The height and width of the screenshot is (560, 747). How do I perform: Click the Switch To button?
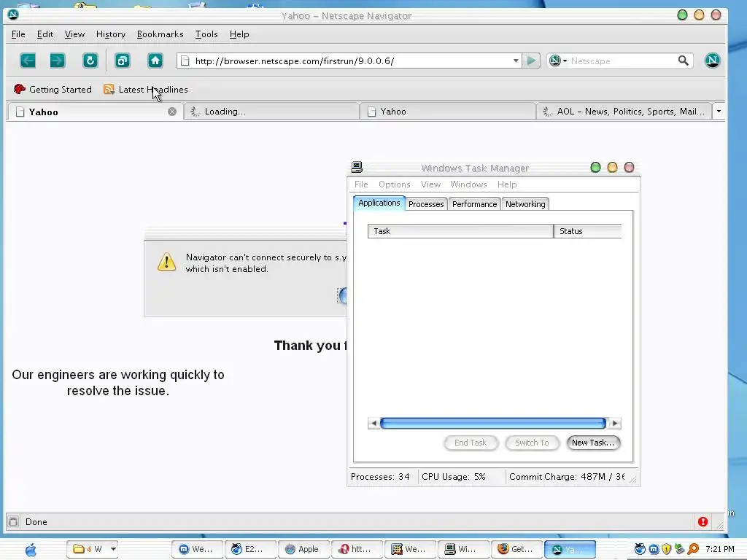(532, 443)
